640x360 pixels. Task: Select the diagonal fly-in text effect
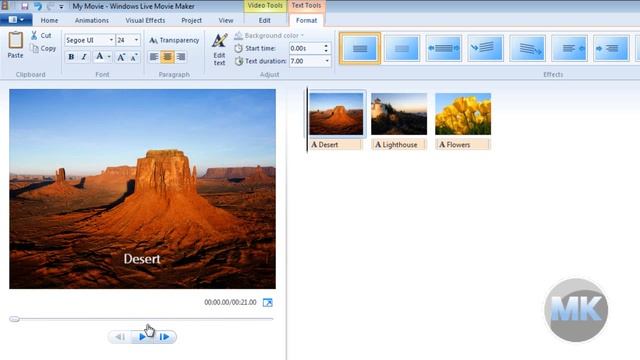486,48
